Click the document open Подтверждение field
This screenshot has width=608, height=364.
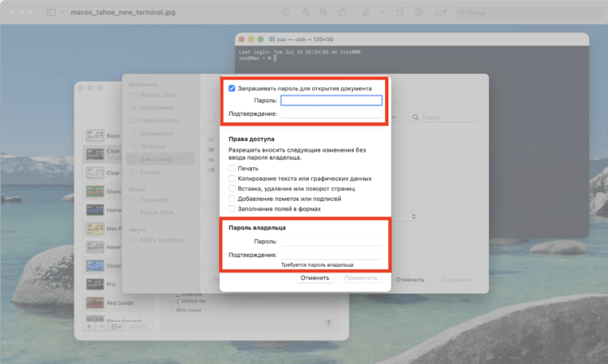(x=332, y=113)
